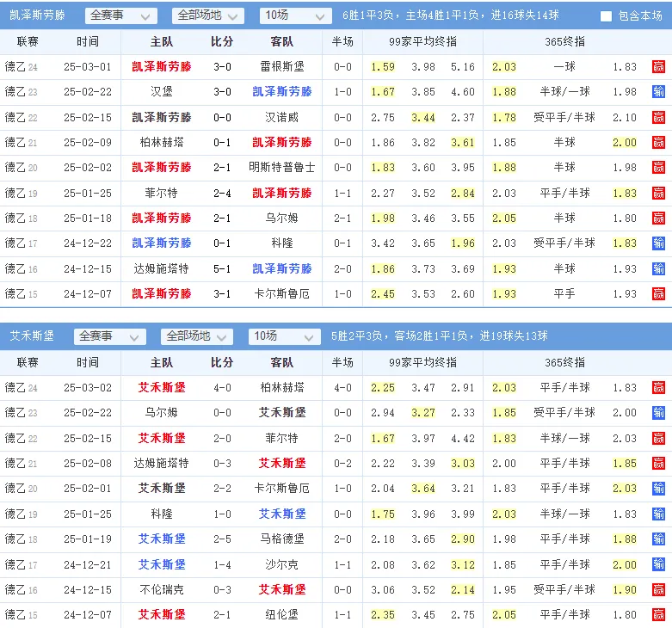Click the score 5-1 for 达姆施塔特 match
This screenshot has height=628, width=672.
click(222, 269)
